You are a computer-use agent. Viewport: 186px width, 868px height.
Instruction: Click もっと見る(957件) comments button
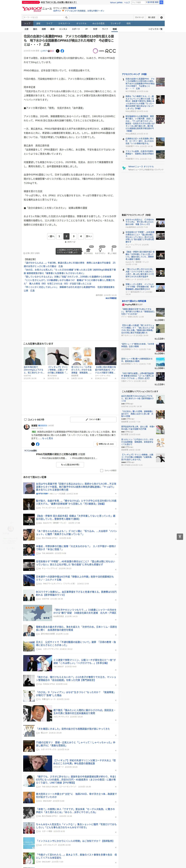(x=70, y=464)
